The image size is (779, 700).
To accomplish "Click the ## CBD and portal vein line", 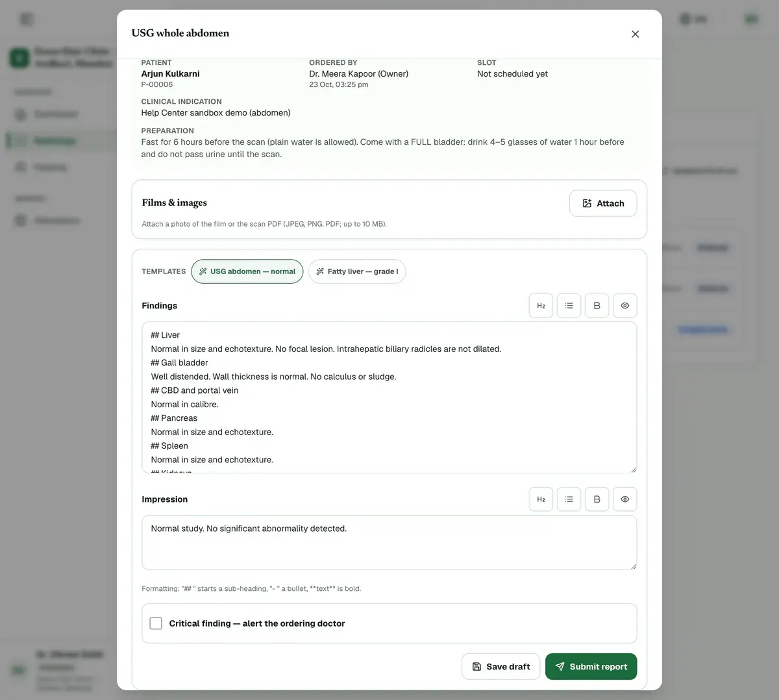I will 195,391.
